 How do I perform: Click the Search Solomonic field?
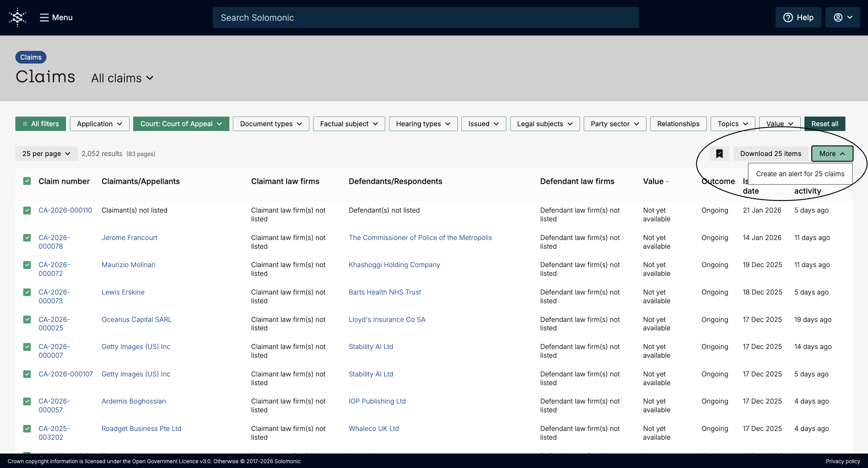pyautogui.click(x=425, y=18)
